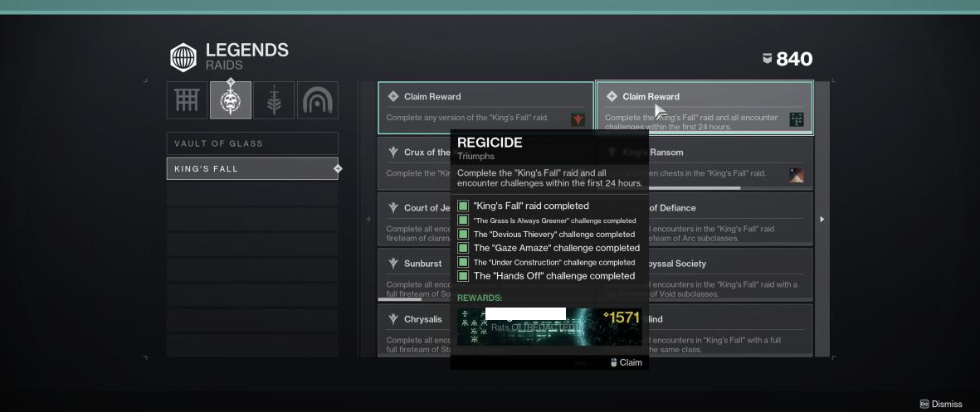Go to previous page with left arrow
The width and height of the screenshot is (980, 412).
[368, 219]
